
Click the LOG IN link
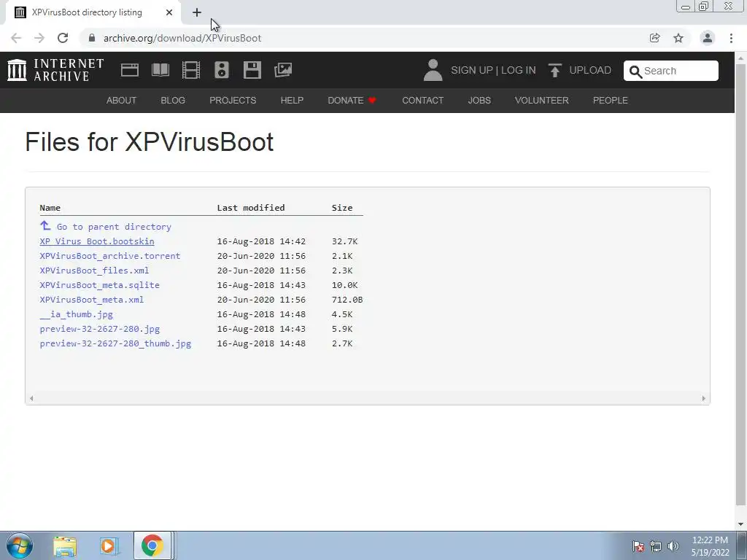pyautogui.click(x=519, y=70)
